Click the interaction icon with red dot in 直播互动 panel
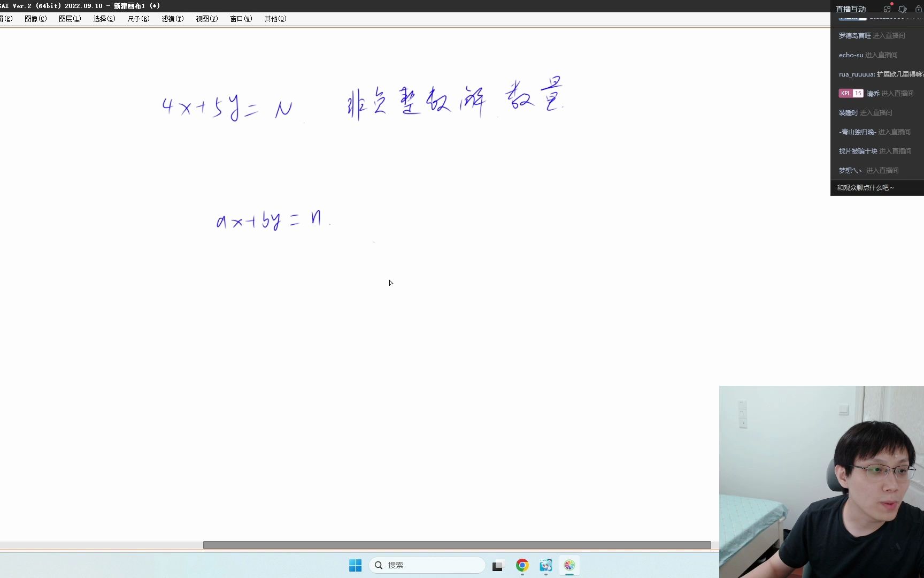Viewport: 924px width, 578px height. tap(888, 9)
